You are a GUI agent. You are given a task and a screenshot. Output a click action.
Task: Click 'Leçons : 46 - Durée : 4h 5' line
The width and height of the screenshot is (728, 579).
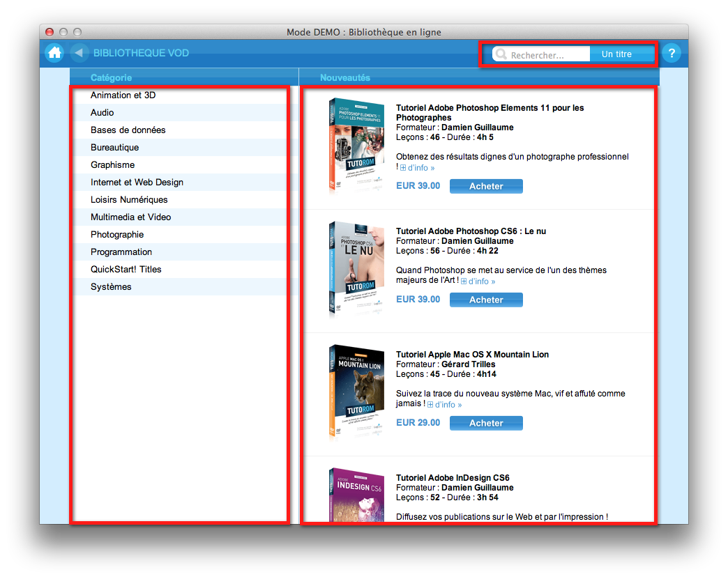445,137
